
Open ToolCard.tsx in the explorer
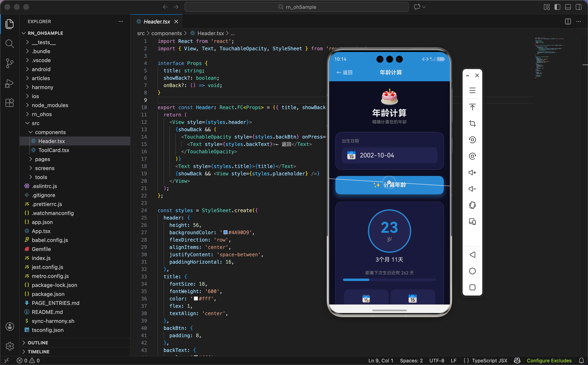53,150
